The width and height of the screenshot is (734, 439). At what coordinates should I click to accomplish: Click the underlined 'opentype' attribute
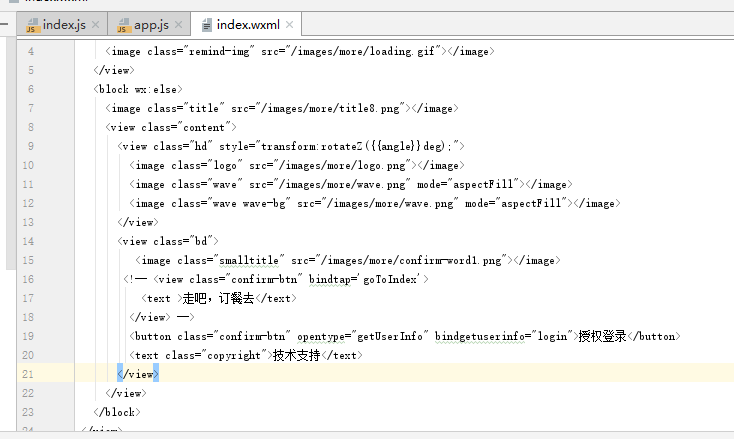(x=321, y=337)
